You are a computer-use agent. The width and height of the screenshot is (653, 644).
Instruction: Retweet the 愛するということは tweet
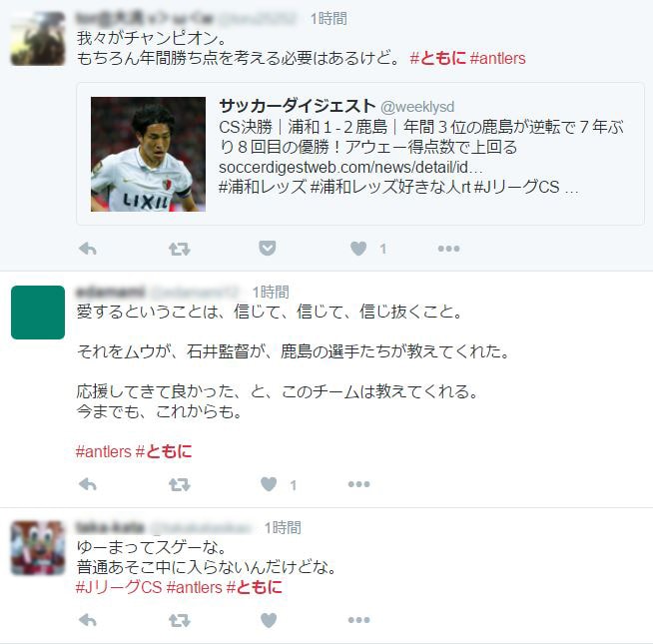click(x=180, y=484)
